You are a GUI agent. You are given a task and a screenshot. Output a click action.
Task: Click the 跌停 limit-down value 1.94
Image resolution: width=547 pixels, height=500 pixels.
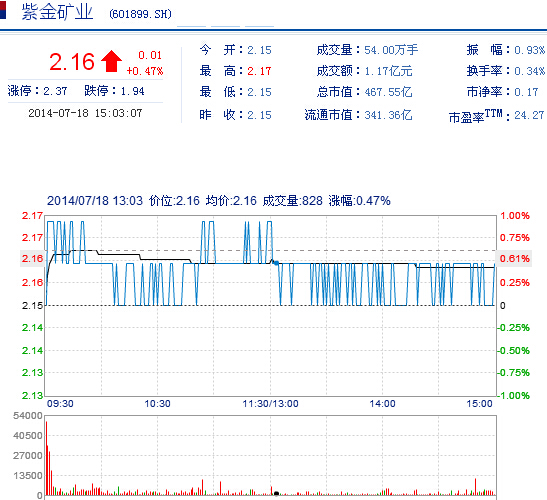pos(132,91)
